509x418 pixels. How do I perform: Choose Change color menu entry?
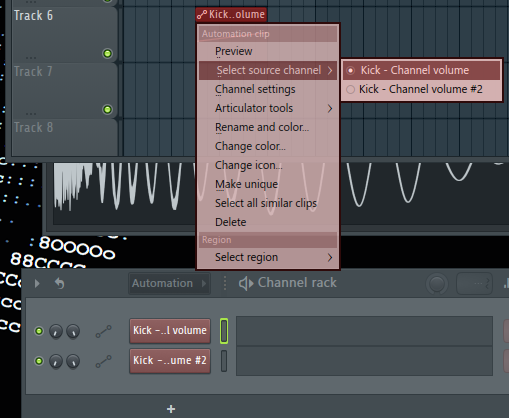268,146
